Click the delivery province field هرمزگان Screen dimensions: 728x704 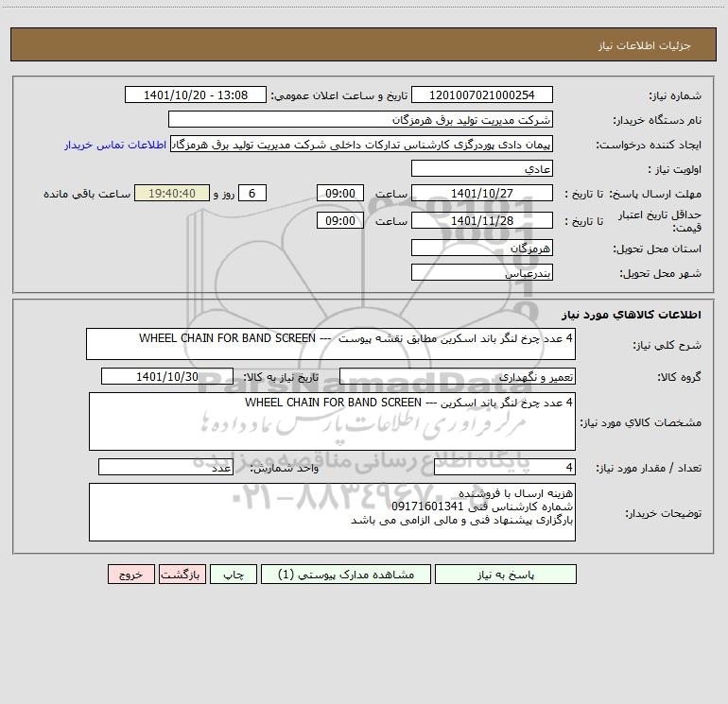point(482,248)
